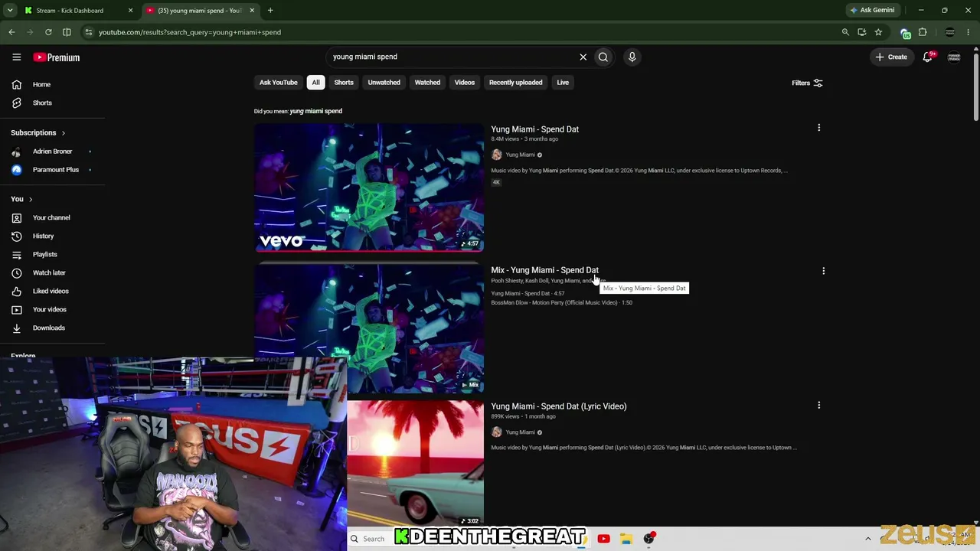Open the Chrome tab search dropdown
Screen dimensions: 980x551
pyautogui.click(x=10, y=11)
